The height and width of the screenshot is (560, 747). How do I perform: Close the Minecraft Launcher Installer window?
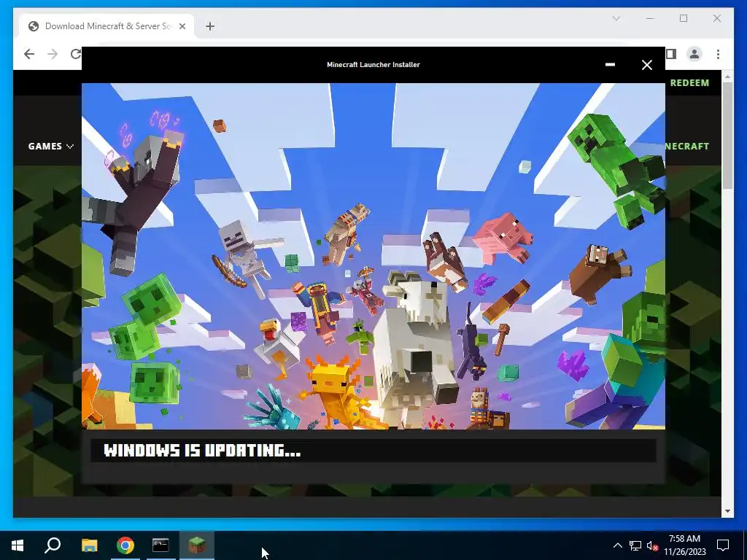[x=646, y=65]
